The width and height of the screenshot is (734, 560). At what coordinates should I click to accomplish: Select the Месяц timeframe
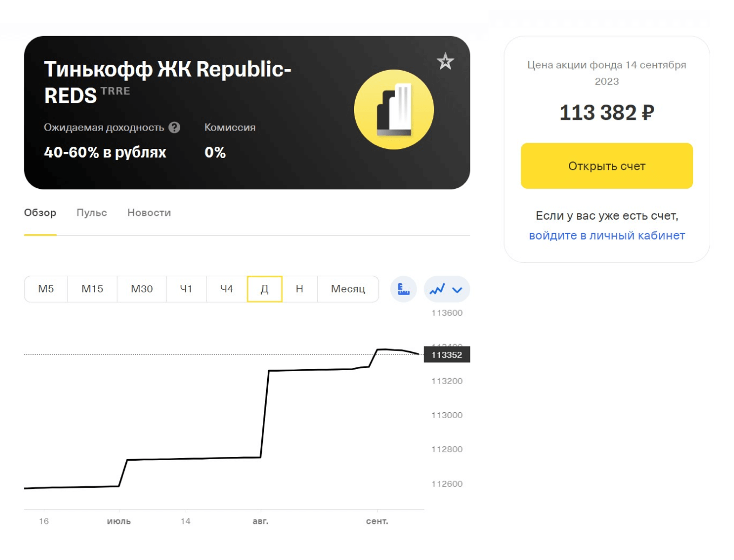click(x=348, y=289)
